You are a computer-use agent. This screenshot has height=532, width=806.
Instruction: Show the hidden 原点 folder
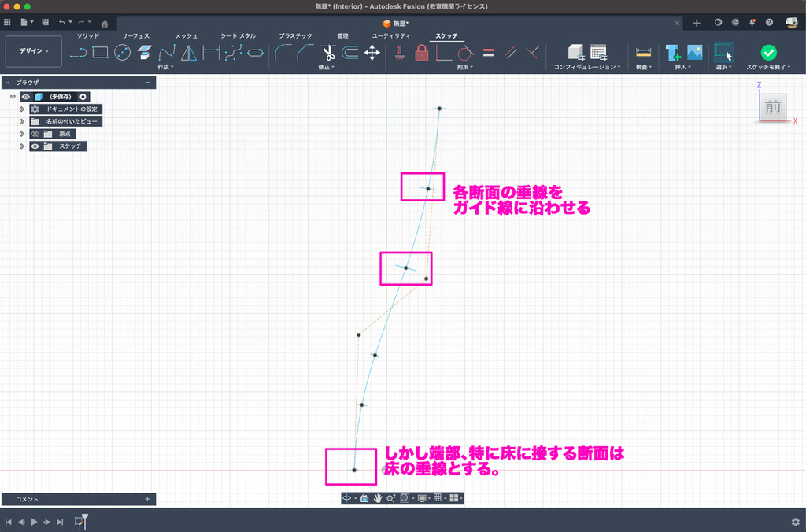pos(35,134)
